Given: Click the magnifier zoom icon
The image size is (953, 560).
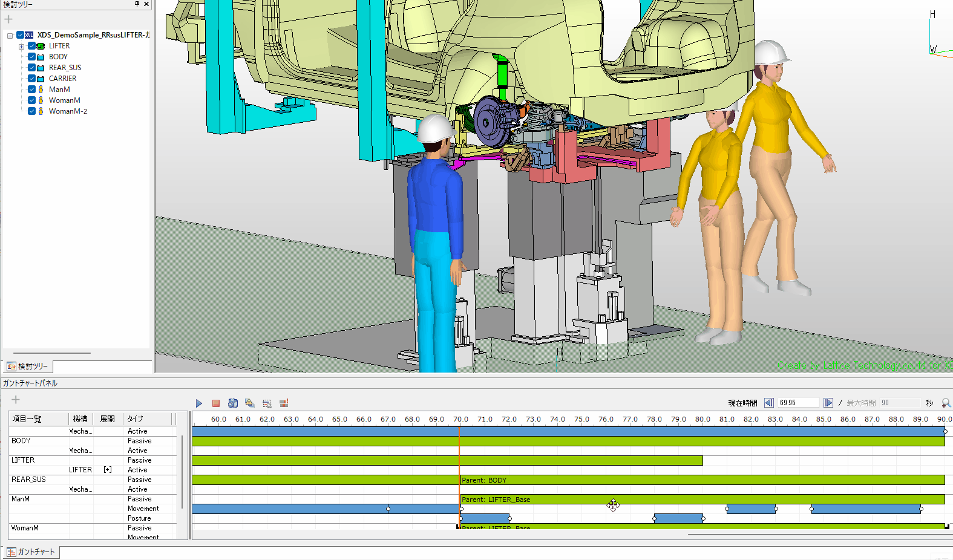Looking at the screenshot, I should 946,403.
